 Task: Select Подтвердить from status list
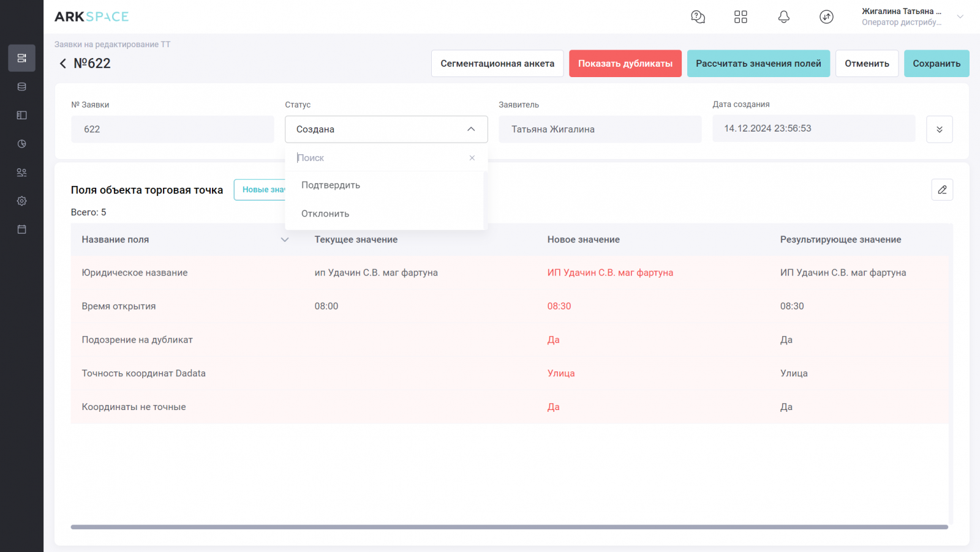[x=331, y=185]
